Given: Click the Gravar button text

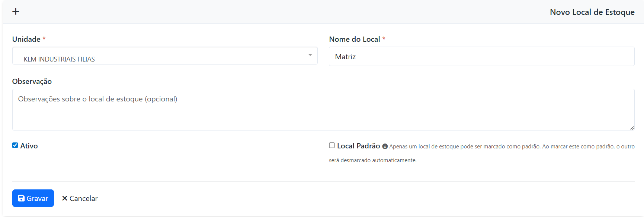Looking at the screenshot, I should (x=37, y=199).
